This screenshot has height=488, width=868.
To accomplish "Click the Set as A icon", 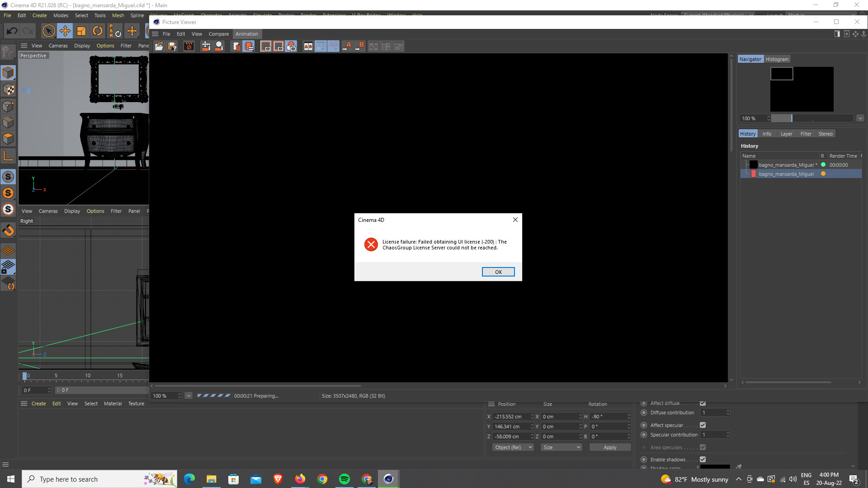I will tap(347, 46).
